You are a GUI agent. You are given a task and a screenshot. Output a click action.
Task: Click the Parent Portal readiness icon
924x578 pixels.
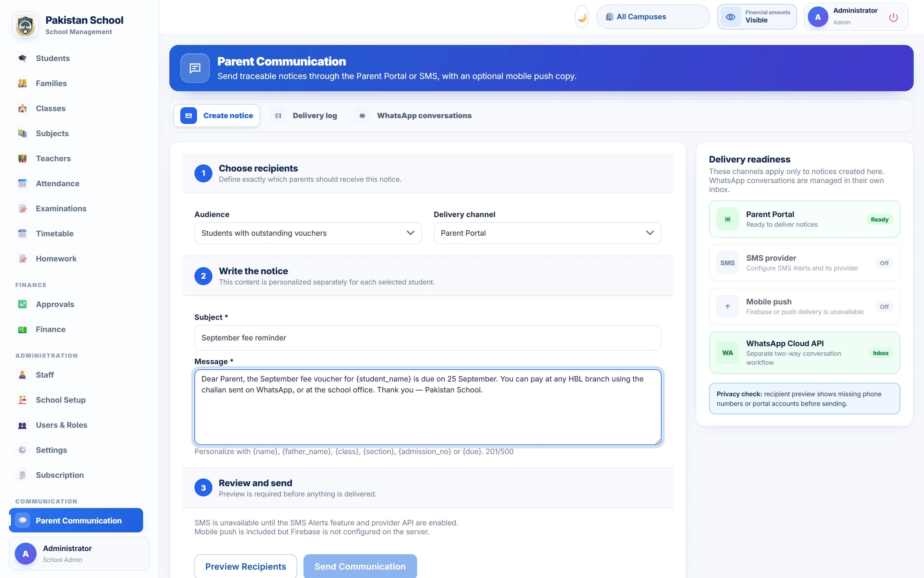coord(727,219)
